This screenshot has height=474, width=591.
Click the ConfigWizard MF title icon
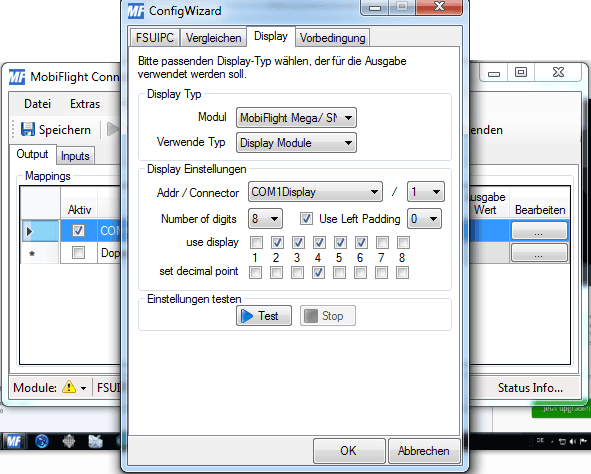(135, 11)
